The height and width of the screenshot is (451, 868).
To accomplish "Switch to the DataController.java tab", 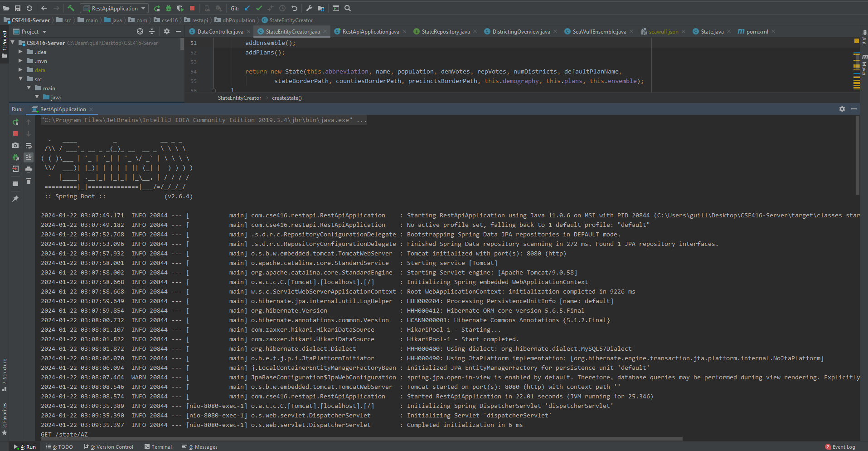I will tap(220, 32).
